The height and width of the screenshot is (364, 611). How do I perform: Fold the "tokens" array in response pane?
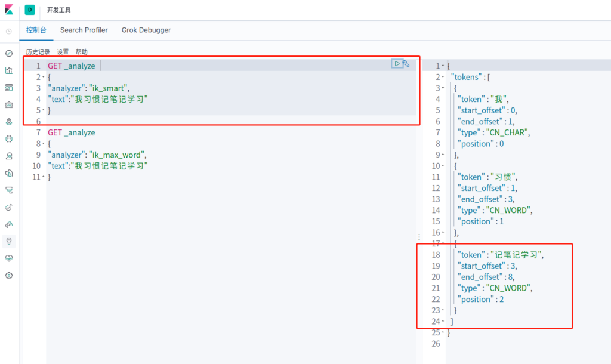443,78
